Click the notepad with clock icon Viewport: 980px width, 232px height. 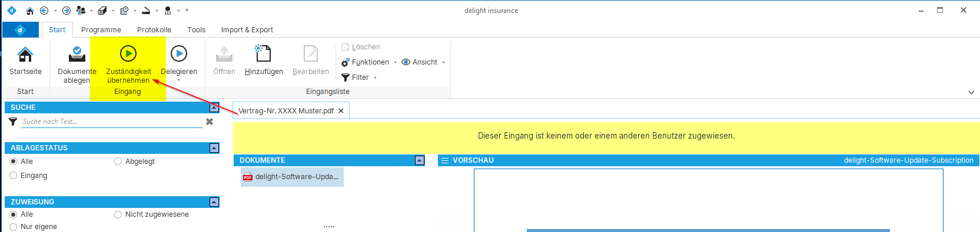pyautogui.click(x=124, y=11)
